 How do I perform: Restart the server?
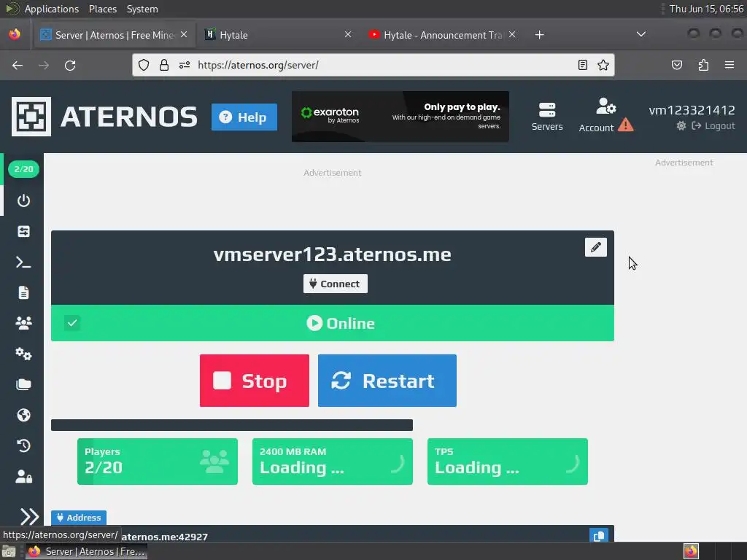[387, 381]
